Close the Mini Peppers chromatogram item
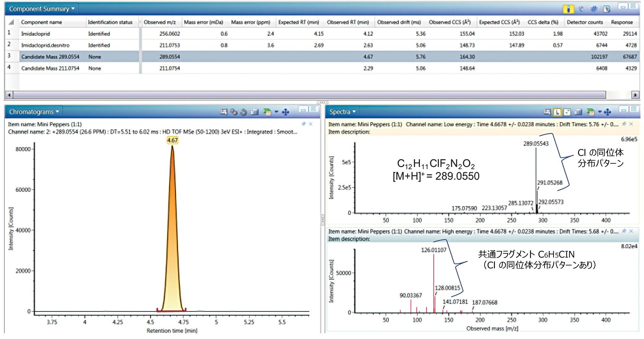This screenshot has height=339, width=644. 310,124
